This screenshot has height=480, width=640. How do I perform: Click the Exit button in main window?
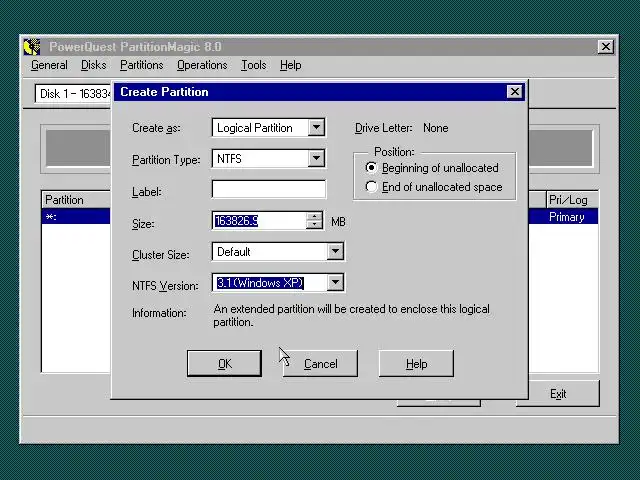[x=558, y=393]
